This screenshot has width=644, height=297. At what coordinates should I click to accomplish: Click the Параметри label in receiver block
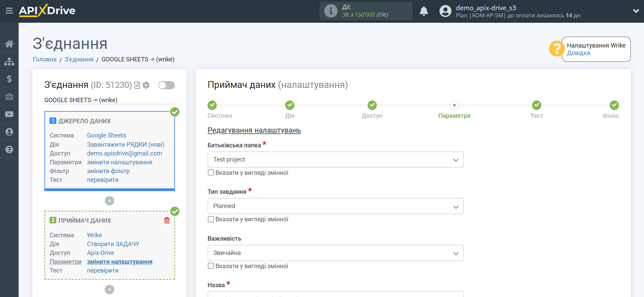[x=66, y=262]
